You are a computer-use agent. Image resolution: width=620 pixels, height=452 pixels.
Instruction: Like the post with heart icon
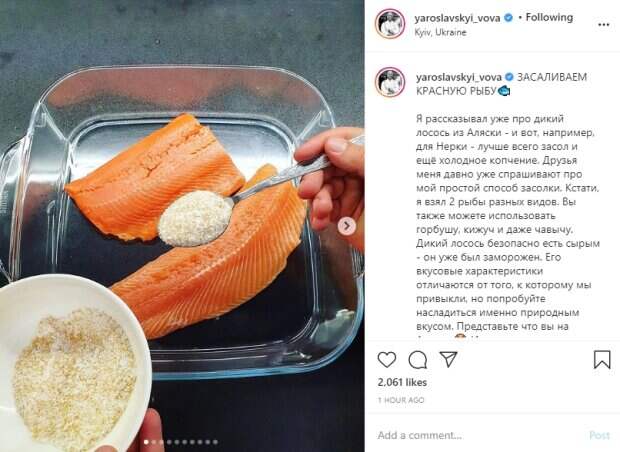(x=386, y=359)
